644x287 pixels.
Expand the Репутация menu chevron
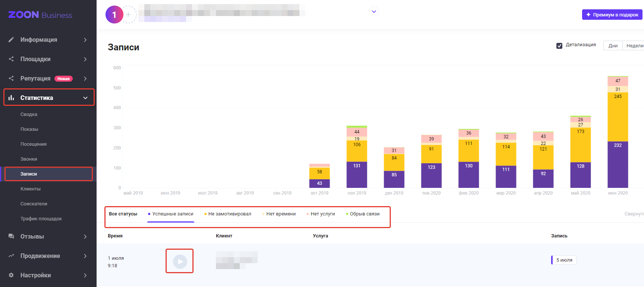[85, 78]
